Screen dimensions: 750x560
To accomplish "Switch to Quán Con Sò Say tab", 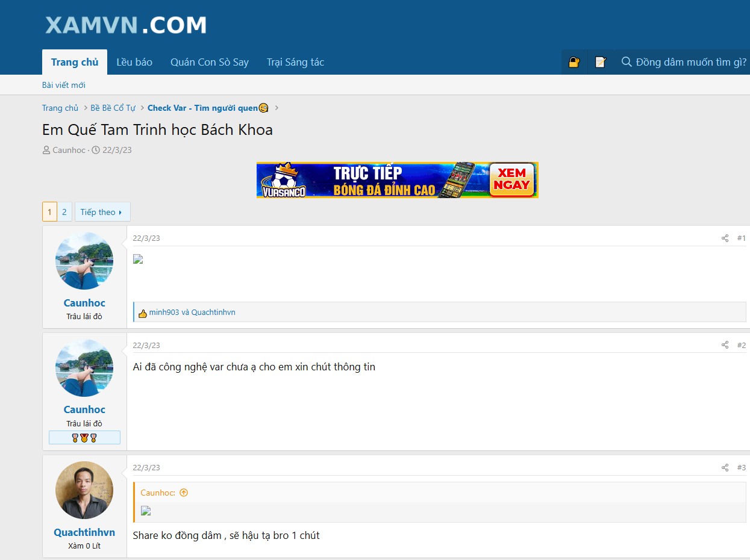I will point(209,63).
